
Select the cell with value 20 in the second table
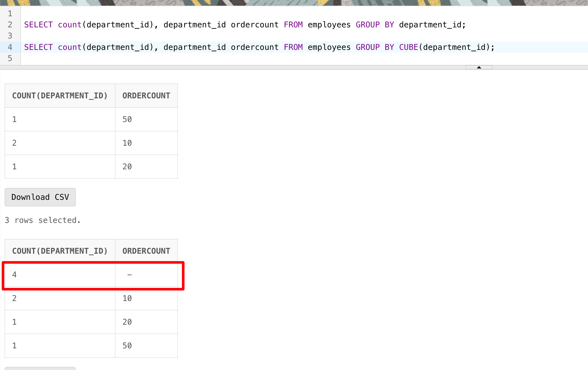coord(127,322)
